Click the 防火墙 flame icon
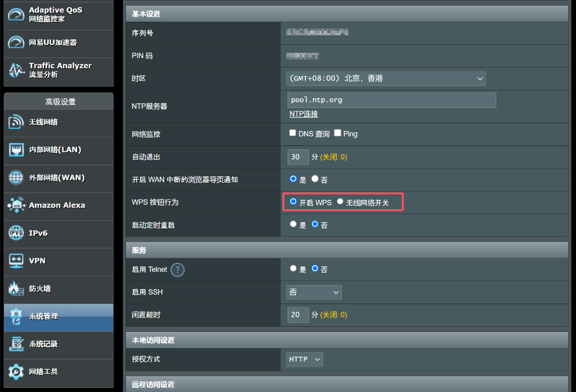The height and width of the screenshot is (392, 576). coord(16,289)
